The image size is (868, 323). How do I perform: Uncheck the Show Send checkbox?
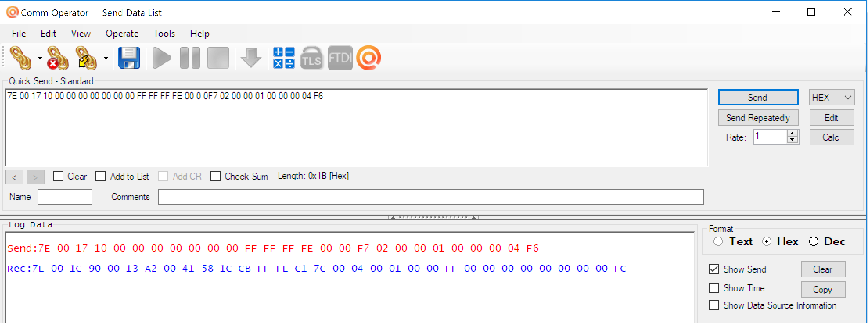point(714,269)
